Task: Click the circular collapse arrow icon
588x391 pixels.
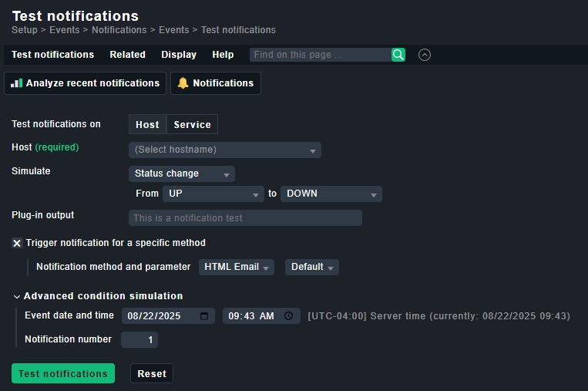Action: (424, 55)
